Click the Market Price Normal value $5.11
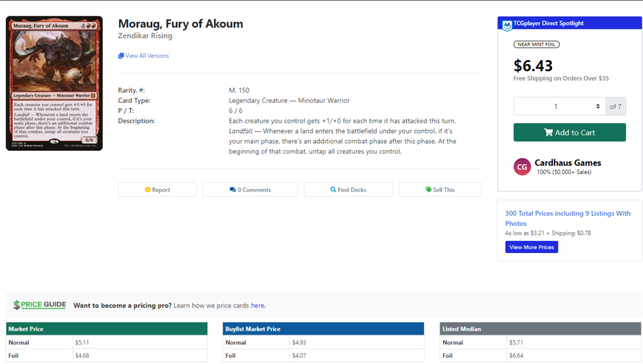The width and height of the screenshot is (643, 364). point(82,343)
